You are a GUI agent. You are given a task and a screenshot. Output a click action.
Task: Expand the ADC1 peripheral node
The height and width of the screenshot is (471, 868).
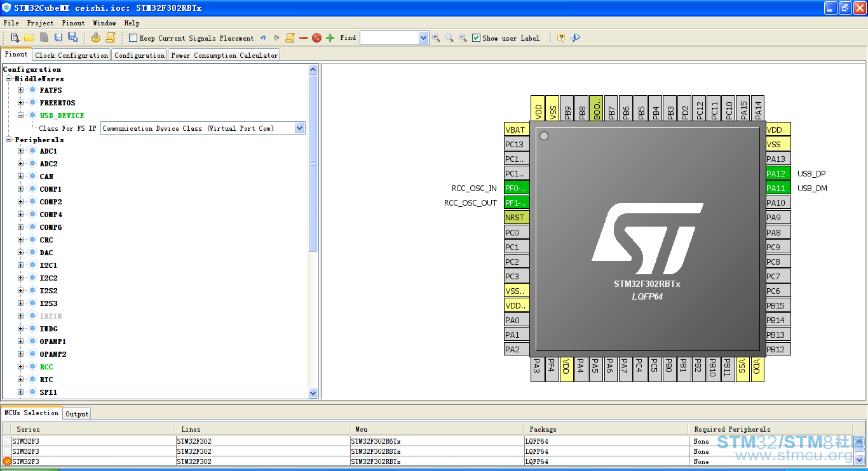(x=21, y=151)
